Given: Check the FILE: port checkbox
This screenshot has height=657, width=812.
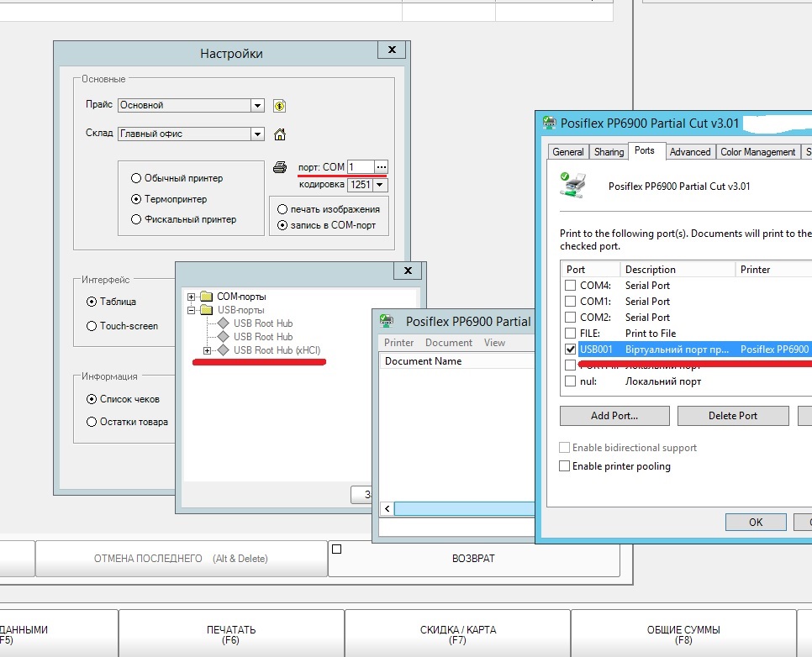Looking at the screenshot, I should [x=570, y=333].
